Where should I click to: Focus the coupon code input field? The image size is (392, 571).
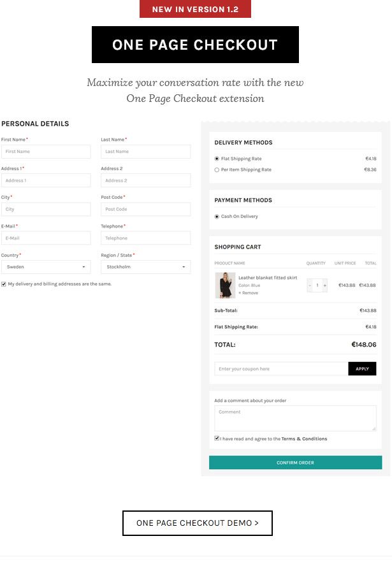tap(281, 369)
